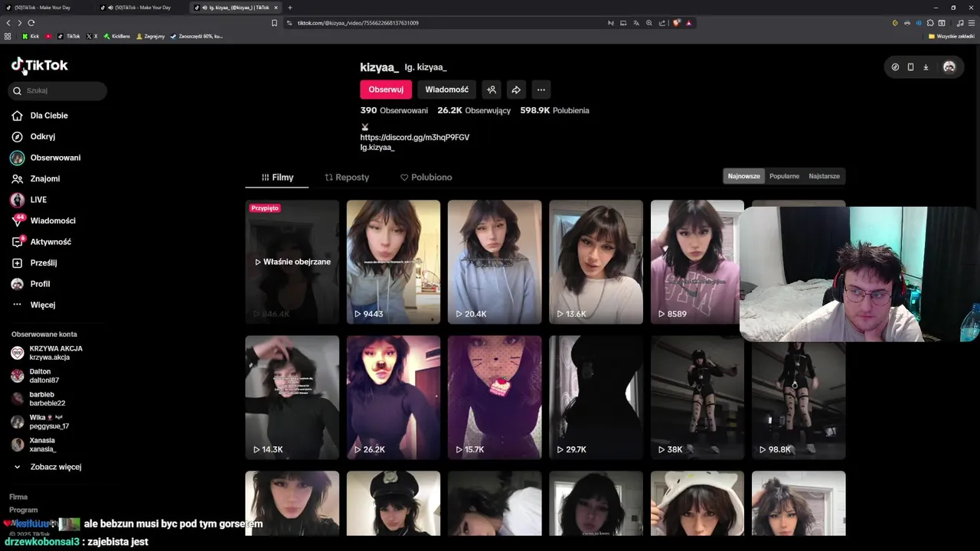
Task: Click the address bar URL
Action: [x=358, y=23]
